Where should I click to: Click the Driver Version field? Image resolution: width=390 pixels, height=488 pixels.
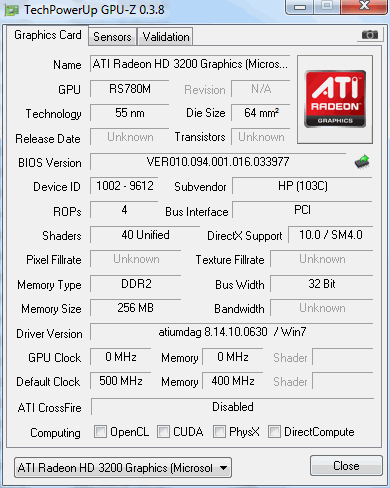[232, 332]
